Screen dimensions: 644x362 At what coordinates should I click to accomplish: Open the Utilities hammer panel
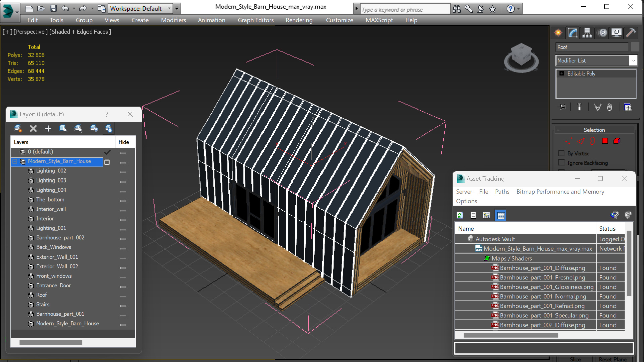(x=631, y=33)
